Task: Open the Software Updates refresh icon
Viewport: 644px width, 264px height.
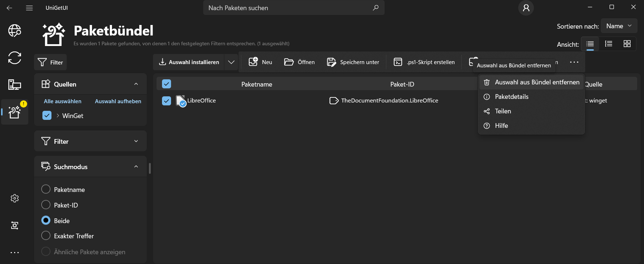Action: click(x=14, y=58)
